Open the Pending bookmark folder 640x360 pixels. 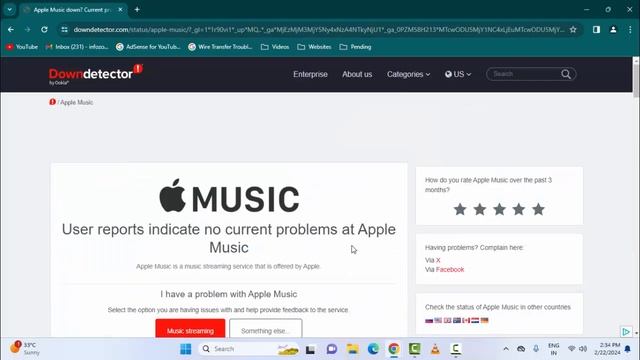pos(356,47)
